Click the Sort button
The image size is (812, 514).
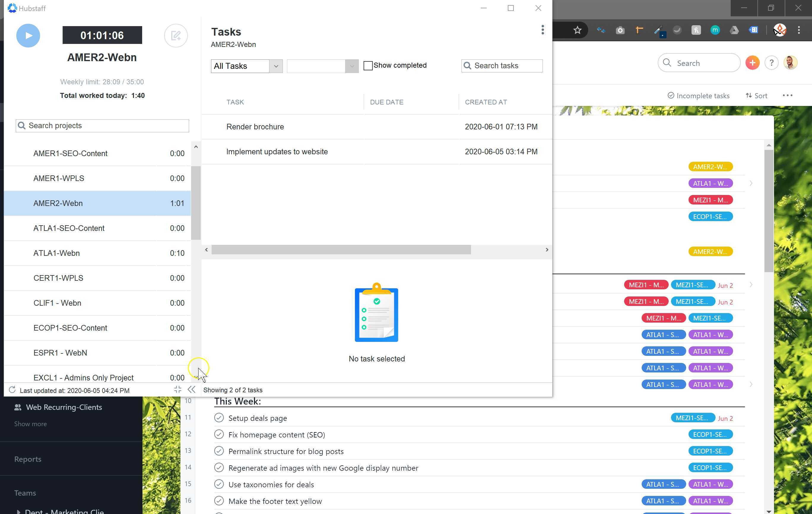coord(757,96)
